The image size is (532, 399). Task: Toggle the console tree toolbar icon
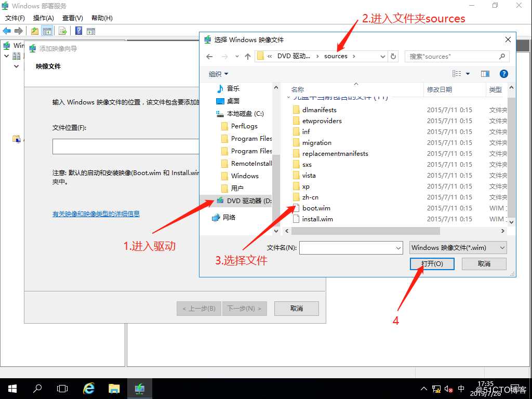click(x=47, y=31)
